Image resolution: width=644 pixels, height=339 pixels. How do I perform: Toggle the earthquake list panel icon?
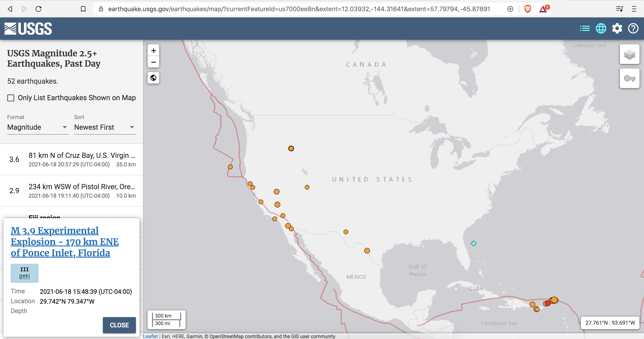(585, 28)
